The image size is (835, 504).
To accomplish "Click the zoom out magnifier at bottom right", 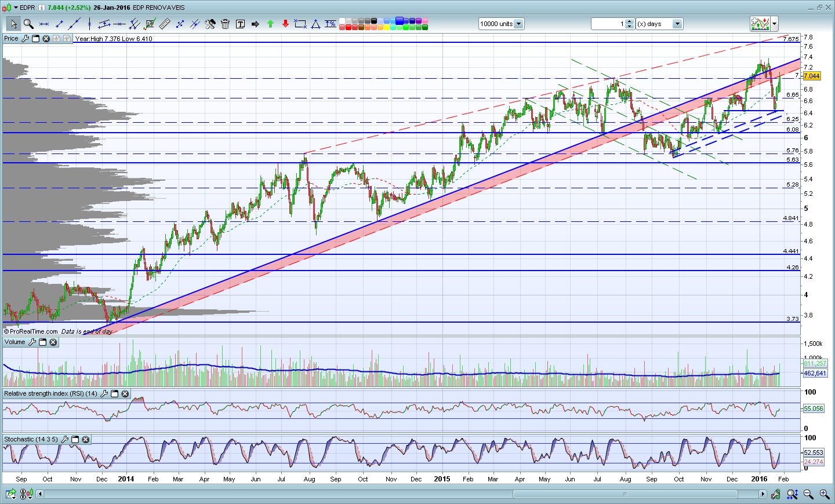I will pyautogui.click(x=808, y=494).
